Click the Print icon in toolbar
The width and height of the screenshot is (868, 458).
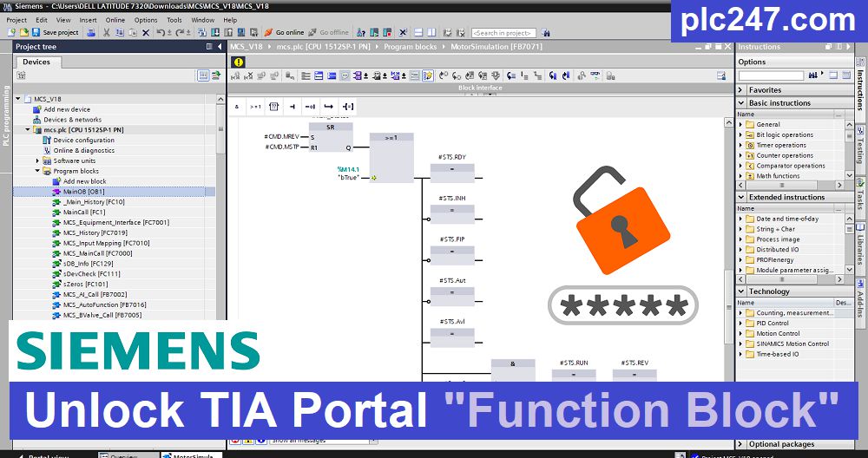(x=91, y=33)
